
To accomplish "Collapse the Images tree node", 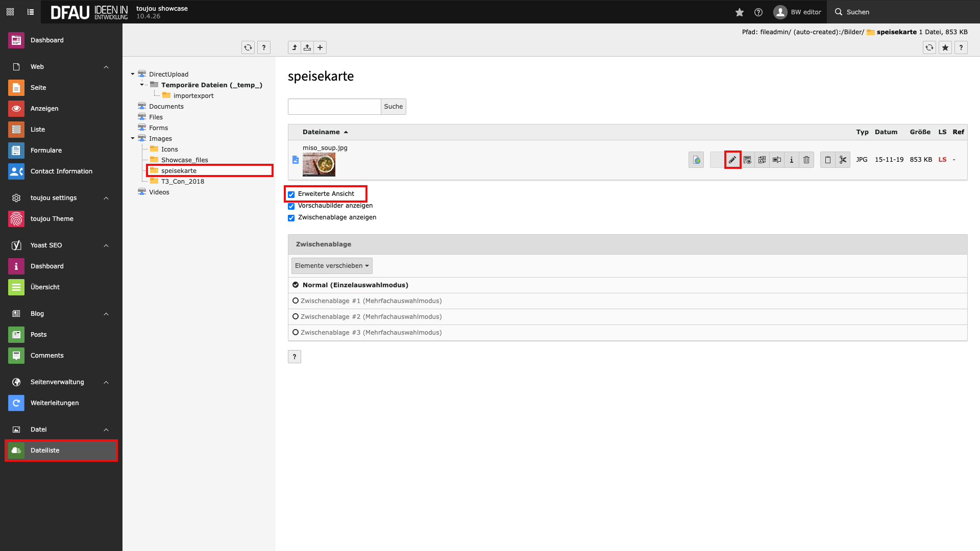I will coord(133,138).
